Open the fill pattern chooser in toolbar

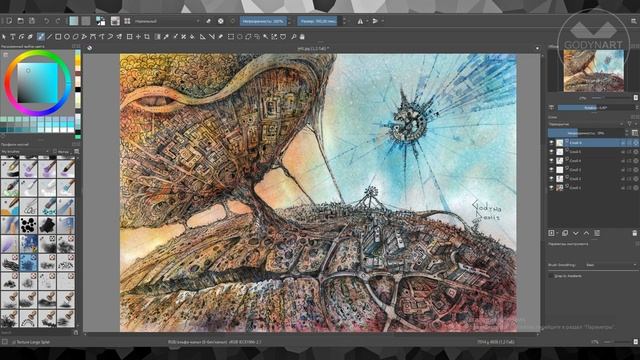pos(86,21)
